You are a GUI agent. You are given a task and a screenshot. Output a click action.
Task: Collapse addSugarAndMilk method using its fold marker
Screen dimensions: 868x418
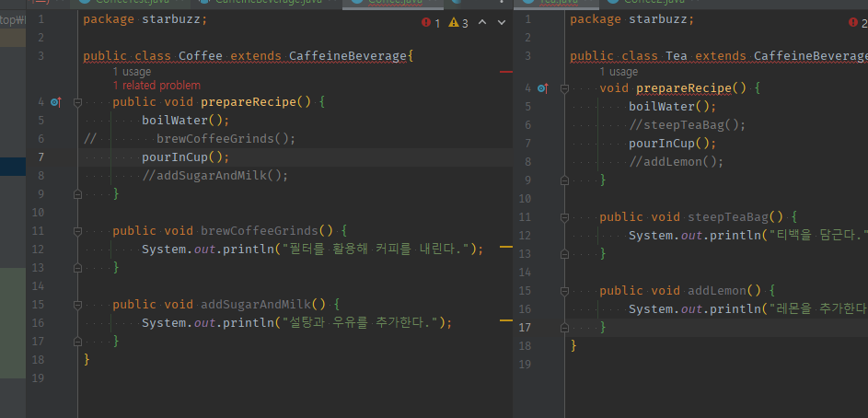77,305
